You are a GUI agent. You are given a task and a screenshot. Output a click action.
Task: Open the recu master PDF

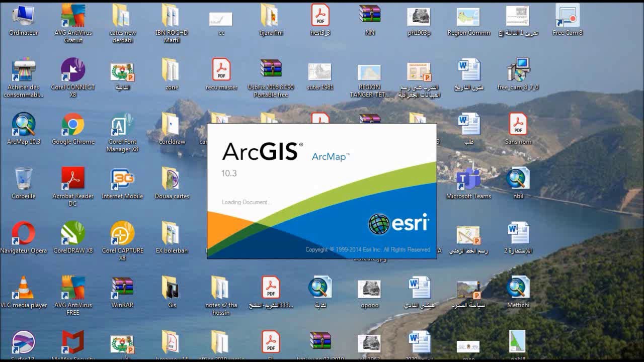pos(221,70)
